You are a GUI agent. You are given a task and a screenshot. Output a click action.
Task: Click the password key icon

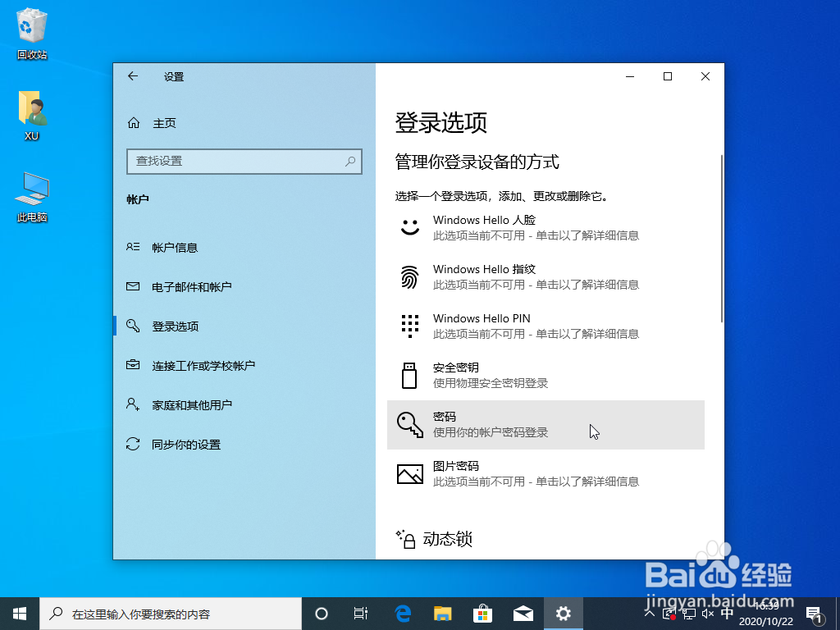click(x=410, y=425)
